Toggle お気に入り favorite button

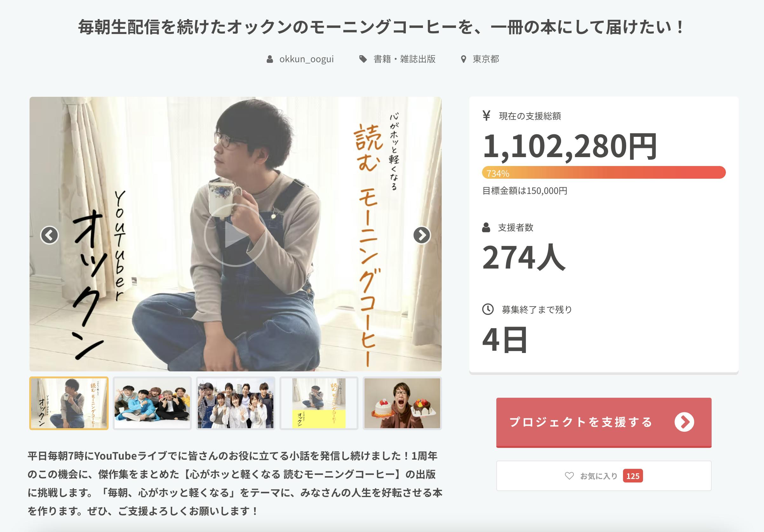pos(604,476)
